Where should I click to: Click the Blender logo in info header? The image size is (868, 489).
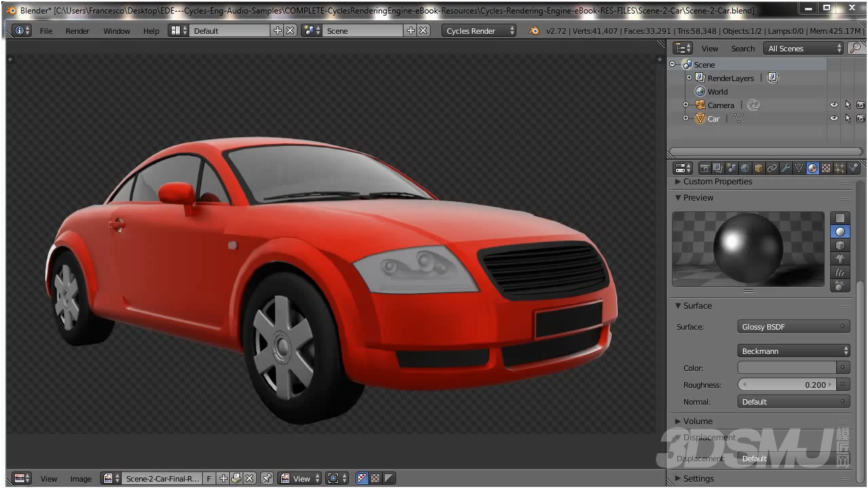coord(534,31)
